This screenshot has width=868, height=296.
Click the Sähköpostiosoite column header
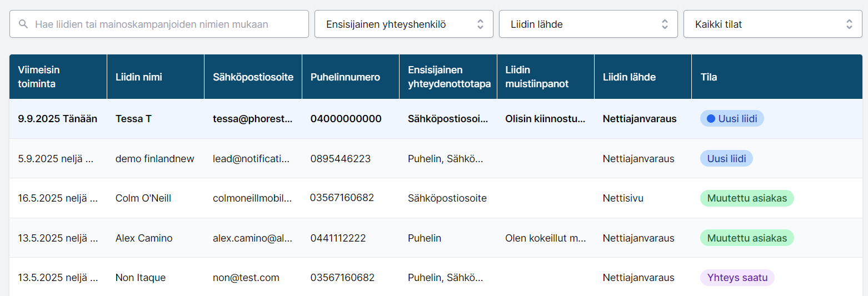[253, 77]
